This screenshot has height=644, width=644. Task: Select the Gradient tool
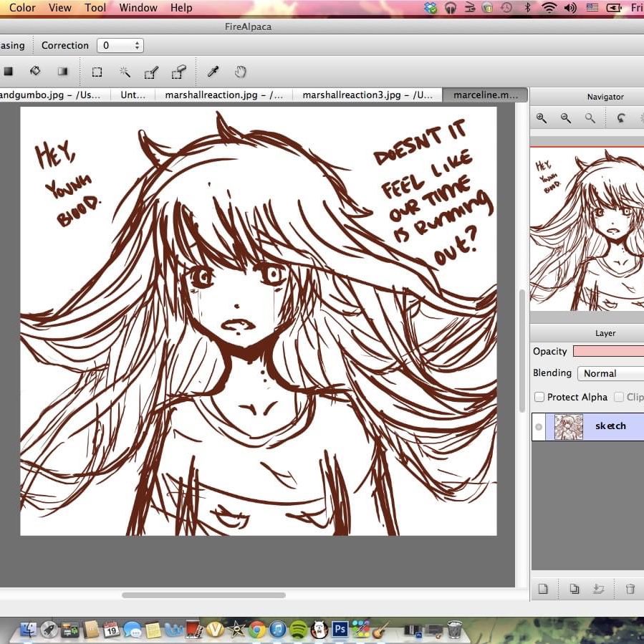point(62,72)
